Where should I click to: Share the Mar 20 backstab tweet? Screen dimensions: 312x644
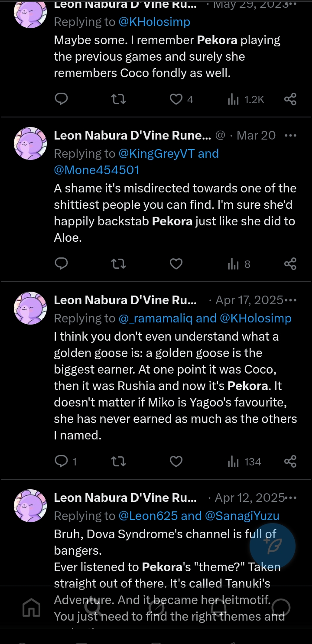click(x=290, y=264)
